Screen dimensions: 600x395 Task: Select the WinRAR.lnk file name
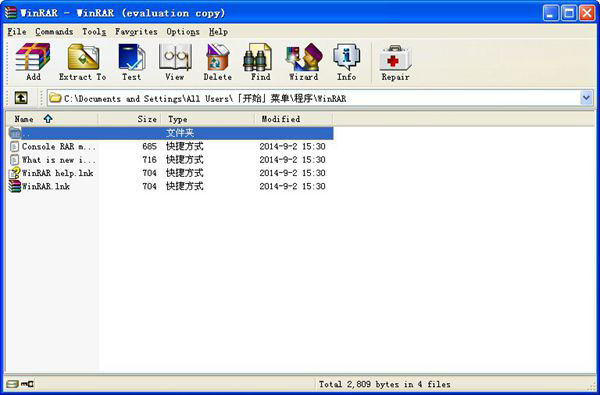46,187
